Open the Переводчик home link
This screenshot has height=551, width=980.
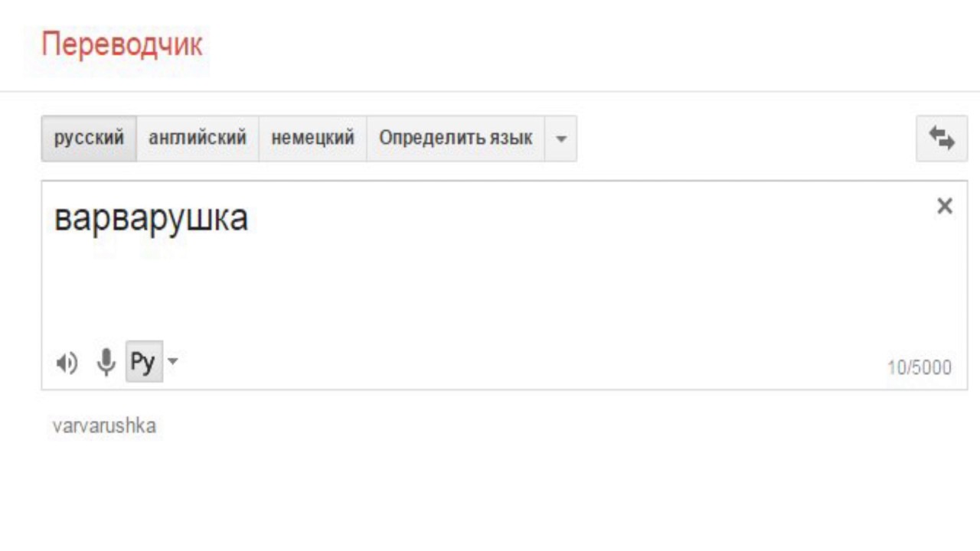coord(122,45)
